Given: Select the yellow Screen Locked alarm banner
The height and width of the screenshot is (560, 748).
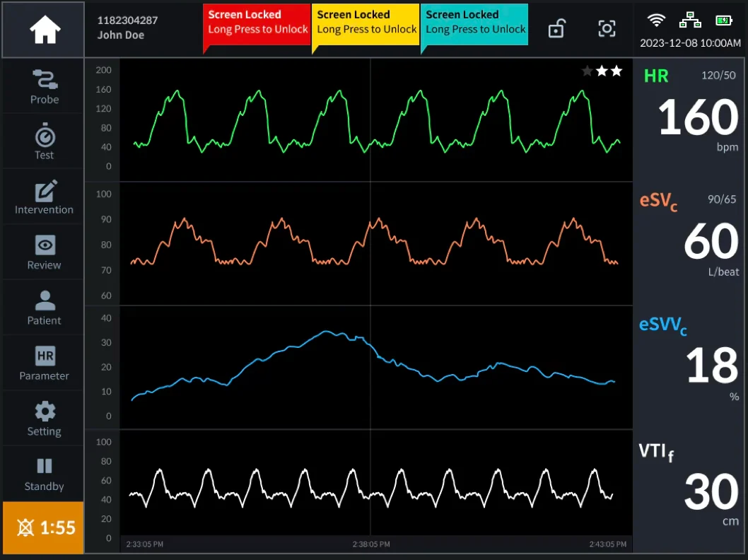Looking at the screenshot, I should point(366,25).
